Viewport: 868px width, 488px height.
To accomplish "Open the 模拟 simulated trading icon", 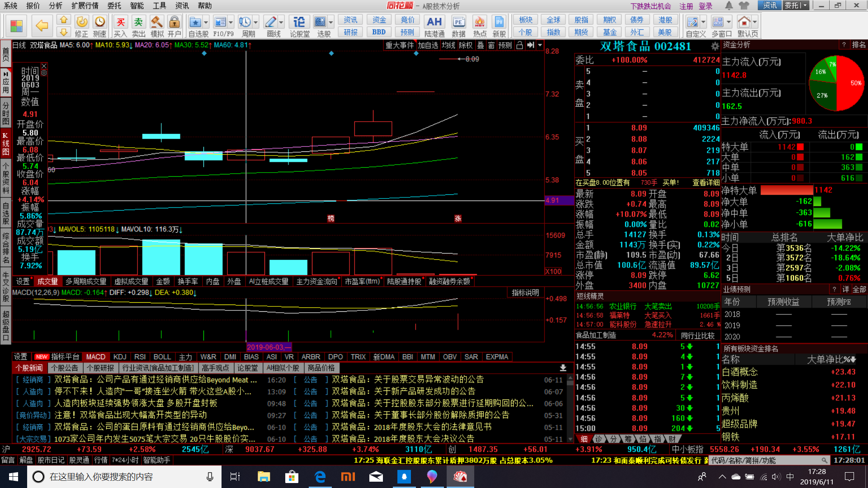I will pos(157,26).
